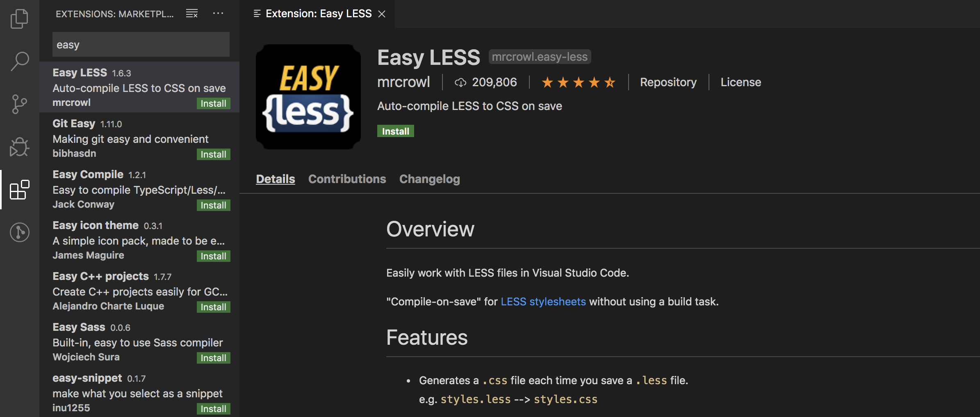Select the Details tab
Viewport: 980px width, 417px height.
tap(275, 179)
